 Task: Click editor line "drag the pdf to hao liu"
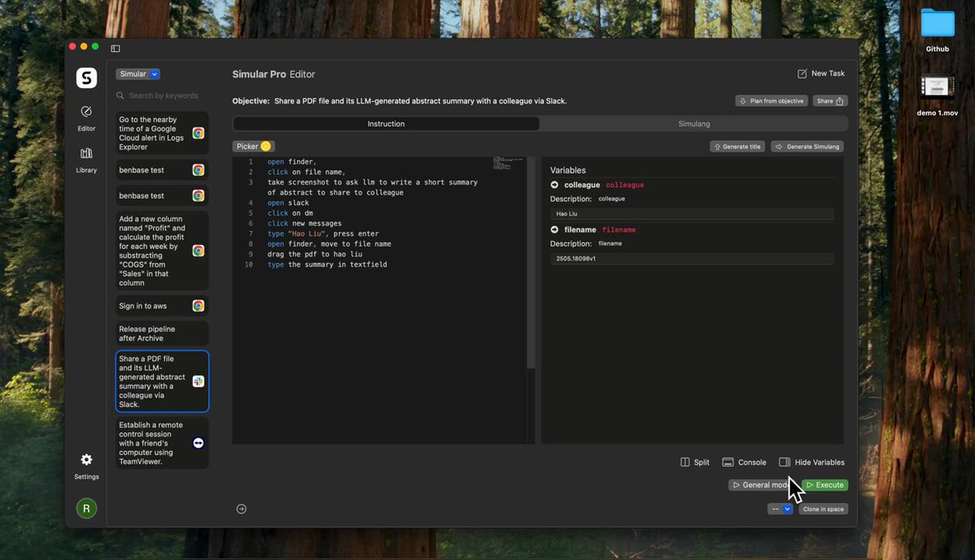click(315, 254)
